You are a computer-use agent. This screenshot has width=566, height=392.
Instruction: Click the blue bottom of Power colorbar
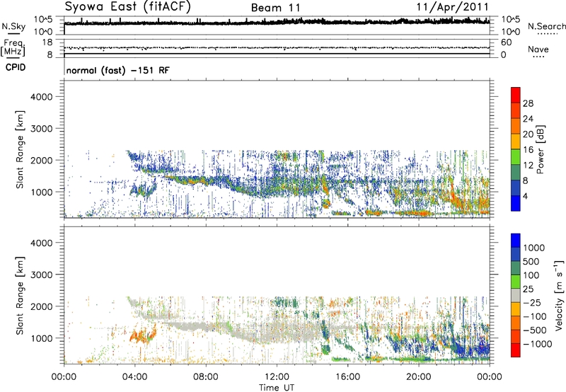tap(516, 204)
